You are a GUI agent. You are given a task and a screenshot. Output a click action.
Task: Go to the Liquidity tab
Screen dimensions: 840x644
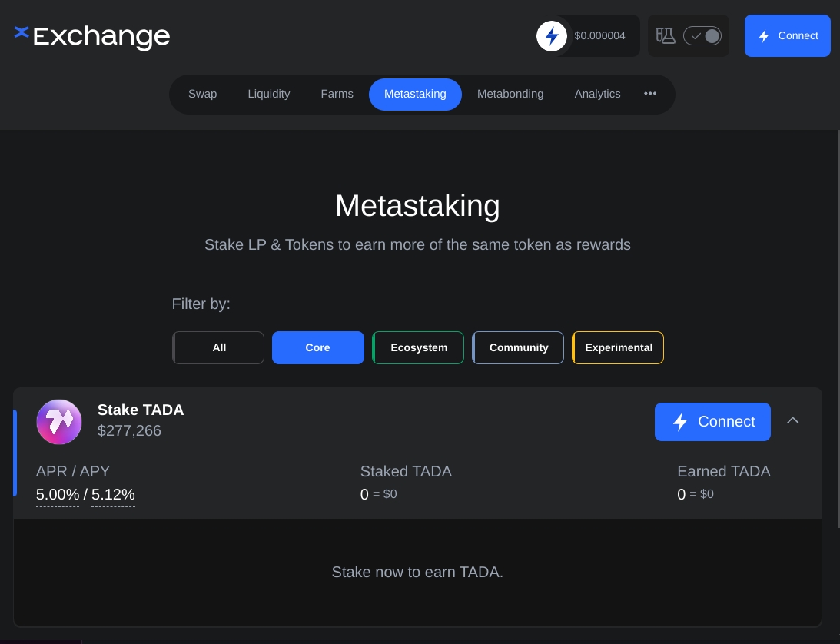(x=269, y=94)
